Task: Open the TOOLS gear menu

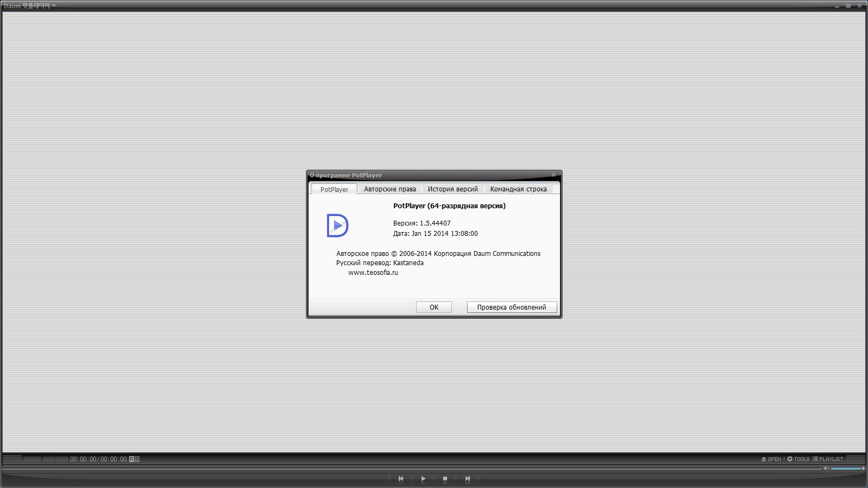Action: [798, 459]
